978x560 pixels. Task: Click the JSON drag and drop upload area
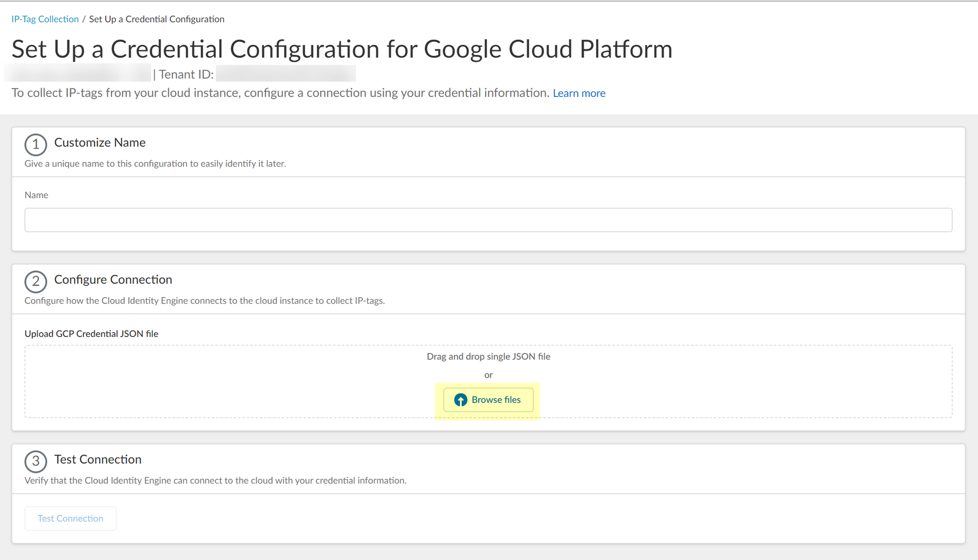tap(488, 381)
